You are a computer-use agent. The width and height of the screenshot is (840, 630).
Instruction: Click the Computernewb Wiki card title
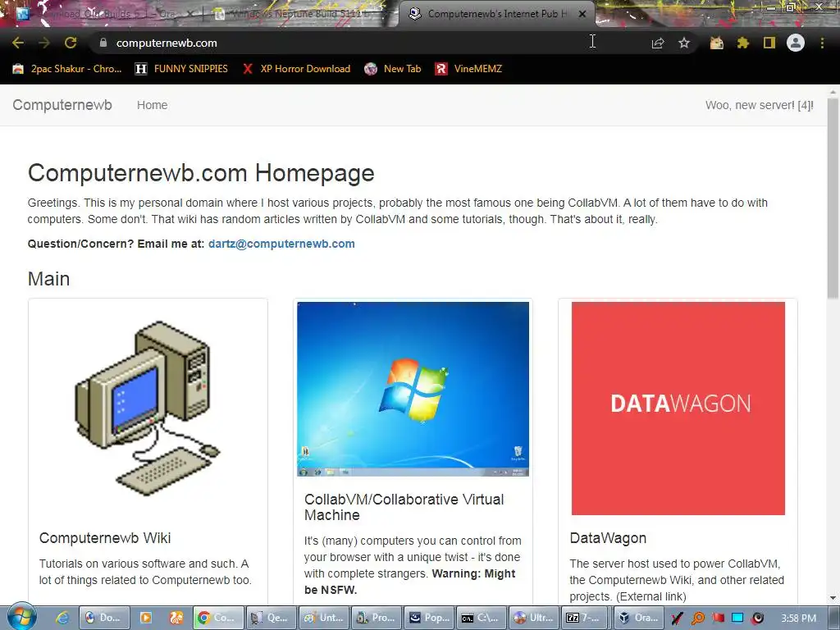coord(105,538)
